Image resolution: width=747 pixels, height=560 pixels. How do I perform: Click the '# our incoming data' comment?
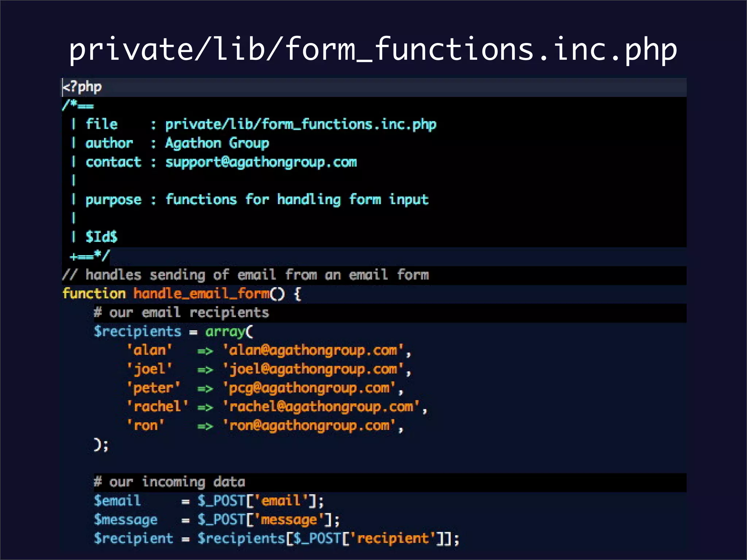coord(170,482)
